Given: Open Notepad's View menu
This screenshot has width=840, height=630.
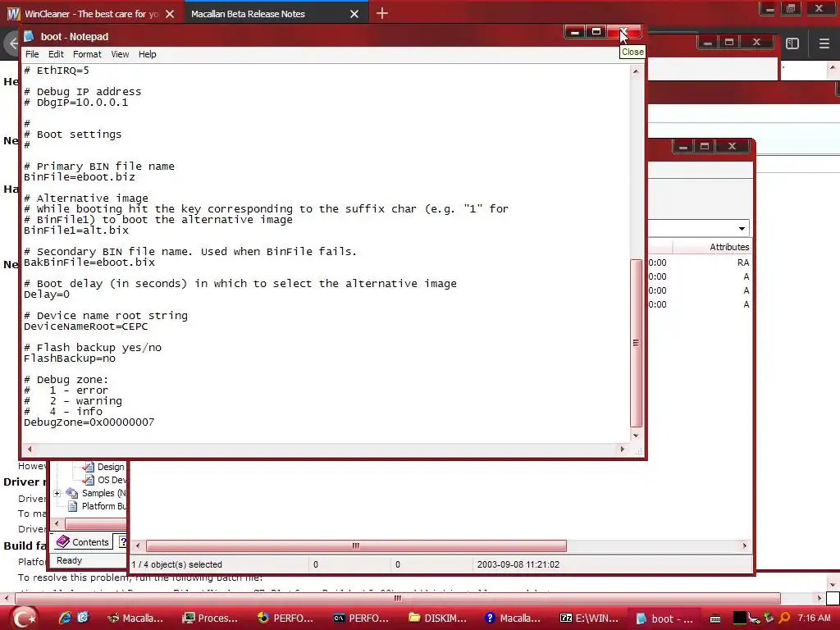Looking at the screenshot, I should click(120, 54).
